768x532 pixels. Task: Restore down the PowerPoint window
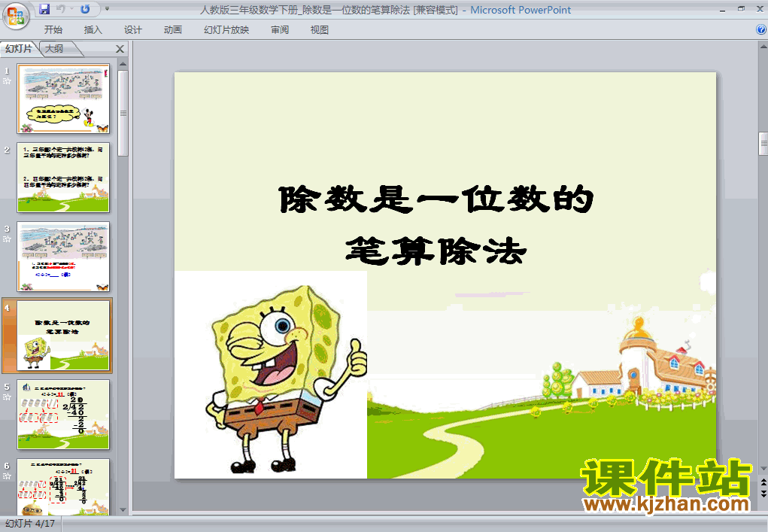point(741,9)
